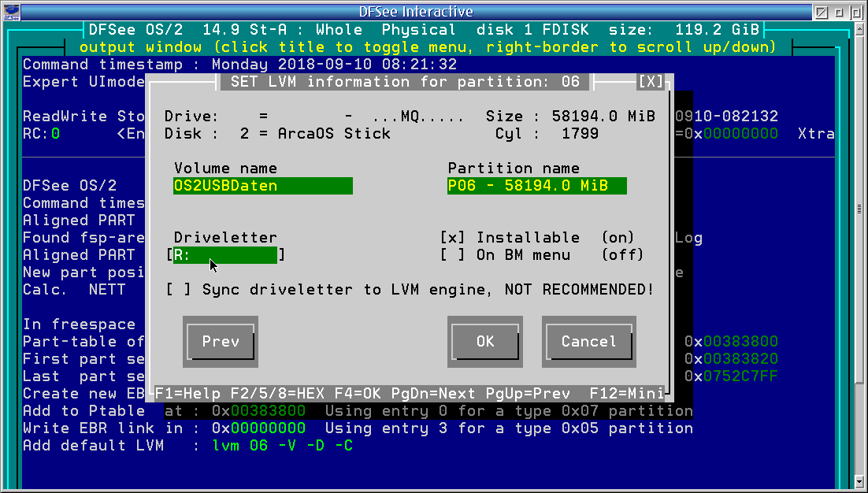Open the Driveletter selector showing R:
The image size is (868, 493).
(225, 255)
